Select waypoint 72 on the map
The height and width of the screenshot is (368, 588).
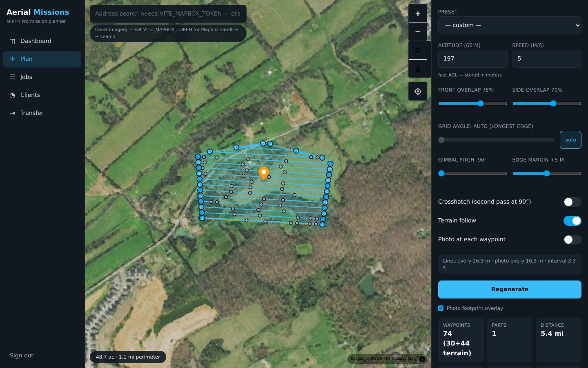click(x=236, y=147)
